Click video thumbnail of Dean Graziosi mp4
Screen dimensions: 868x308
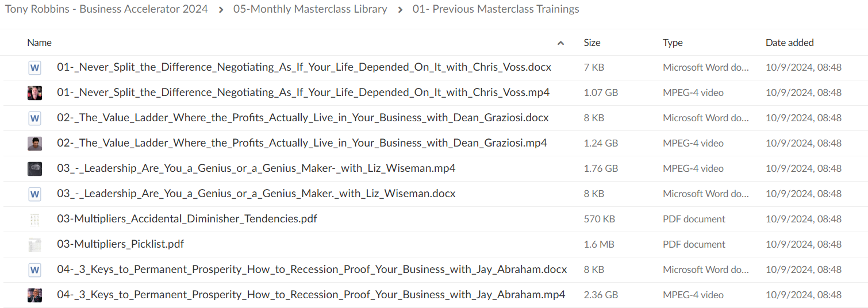coord(34,144)
